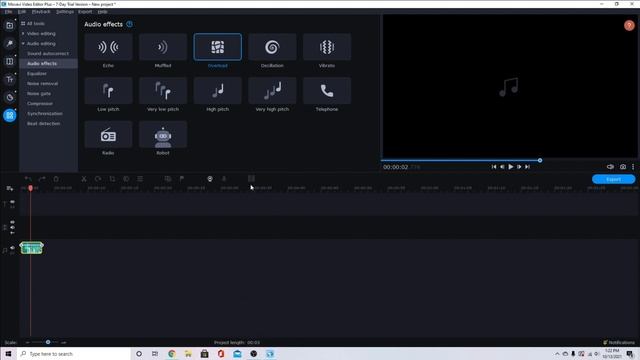Apply the Radio audio effect
The height and width of the screenshot is (360, 640).
click(x=108, y=134)
